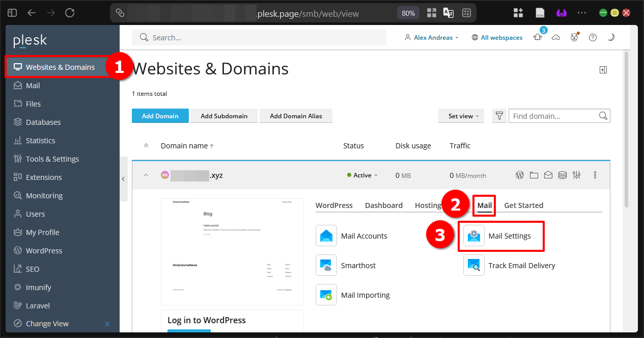Open Mail Importing
The width and height of the screenshot is (644, 338).
(353, 295)
